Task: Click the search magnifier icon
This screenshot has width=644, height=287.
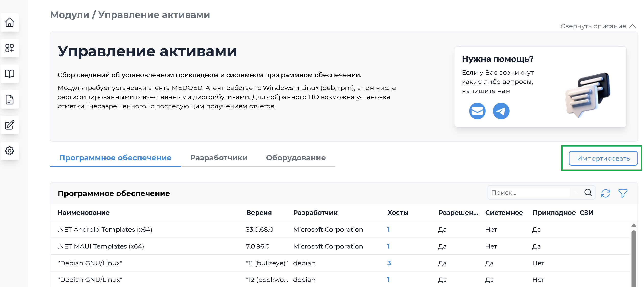Action: click(x=588, y=192)
